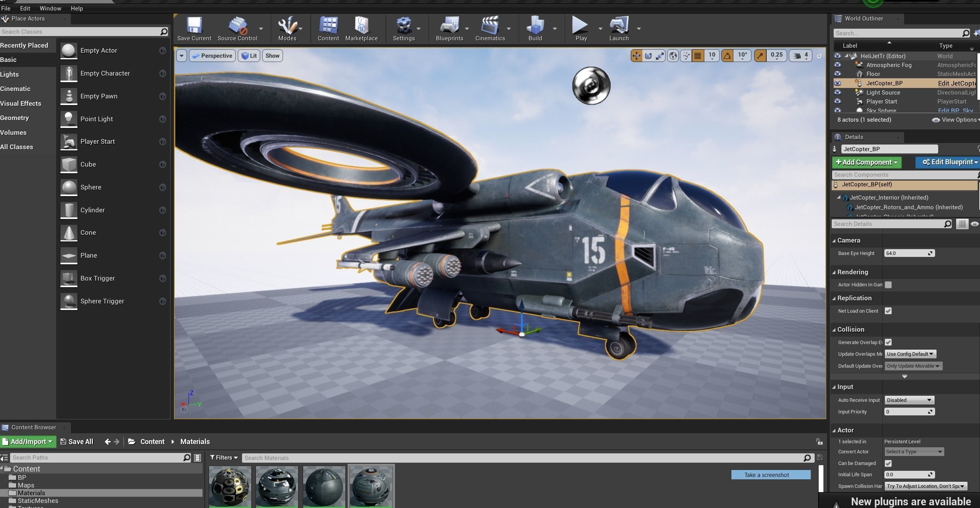Select first material thumbnail

(230, 487)
